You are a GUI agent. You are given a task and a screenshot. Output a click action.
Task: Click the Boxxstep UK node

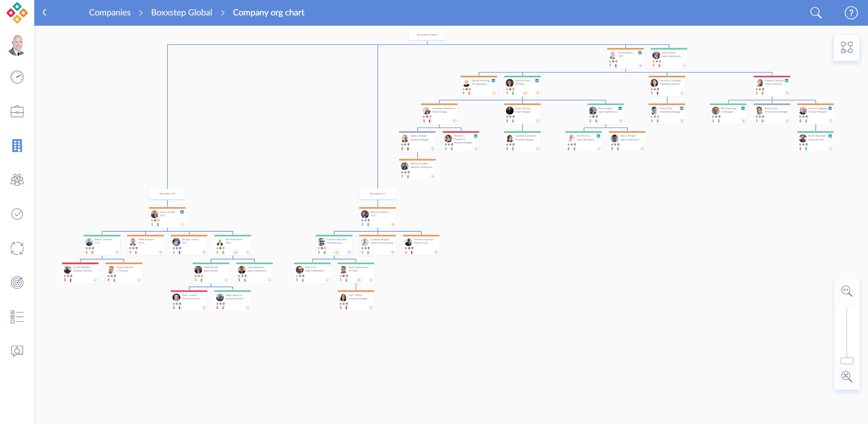pyautogui.click(x=167, y=194)
